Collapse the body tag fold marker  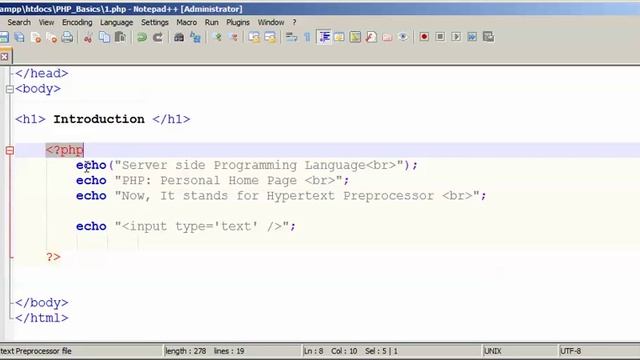pyautogui.click(x=10, y=89)
